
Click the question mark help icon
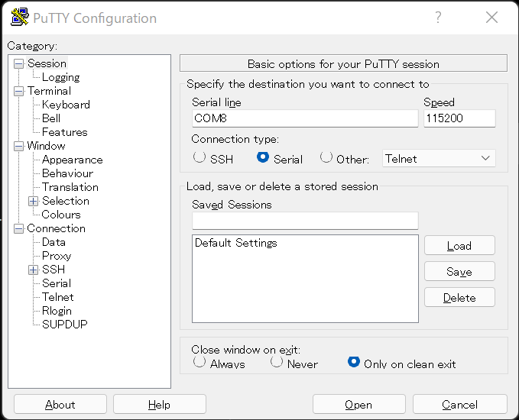(x=438, y=18)
